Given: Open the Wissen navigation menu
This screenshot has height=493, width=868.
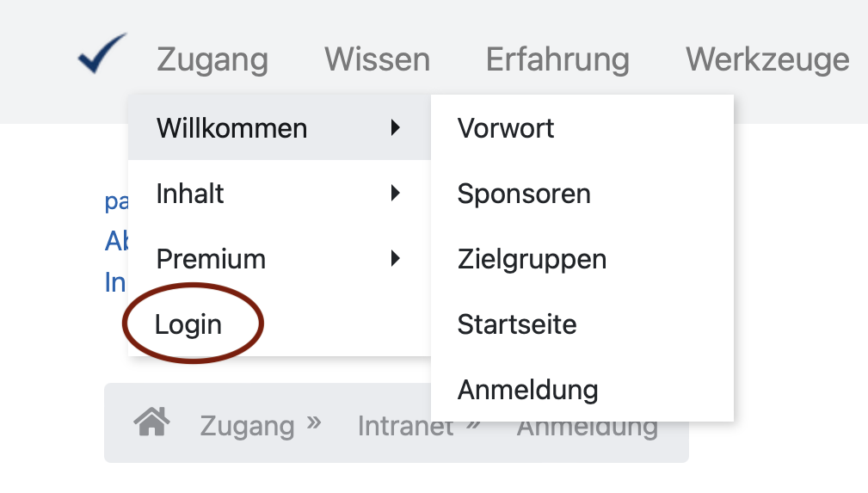Looking at the screenshot, I should [x=377, y=60].
